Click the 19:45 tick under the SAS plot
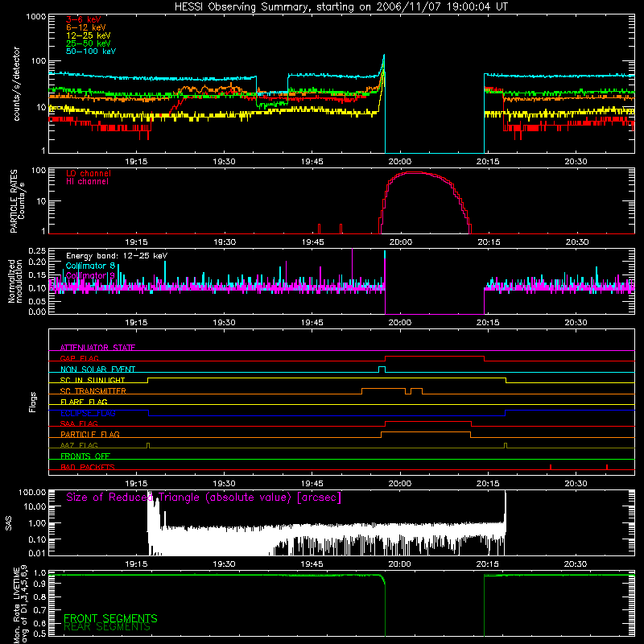The height and width of the screenshot is (644, 644). (x=312, y=564)
